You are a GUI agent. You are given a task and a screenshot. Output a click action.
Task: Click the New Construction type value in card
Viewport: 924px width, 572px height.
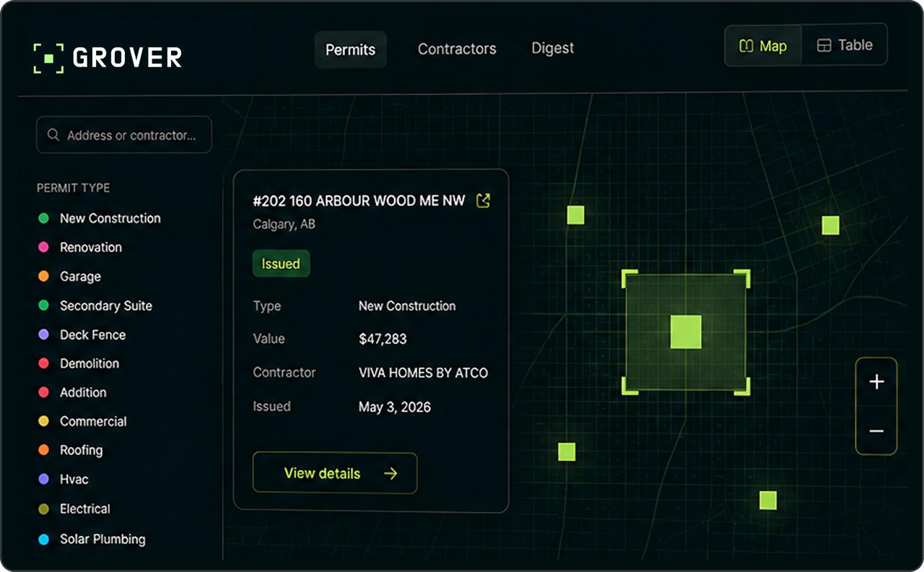pyautogui.click(x=407, y=305)
